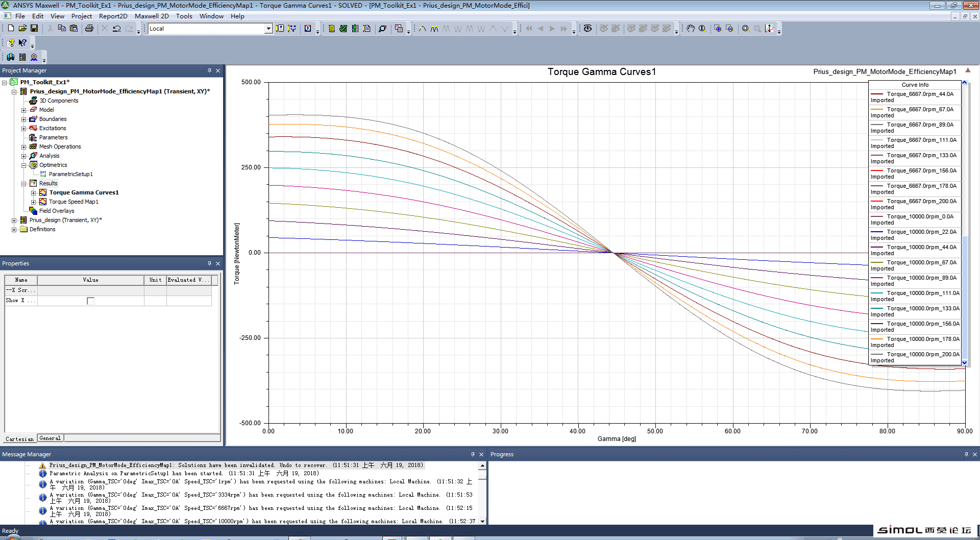Image resolution: width=980 pixels, height=540 pixels.
Task: Select Field Overlays in project tree
Action: [57, 211]
